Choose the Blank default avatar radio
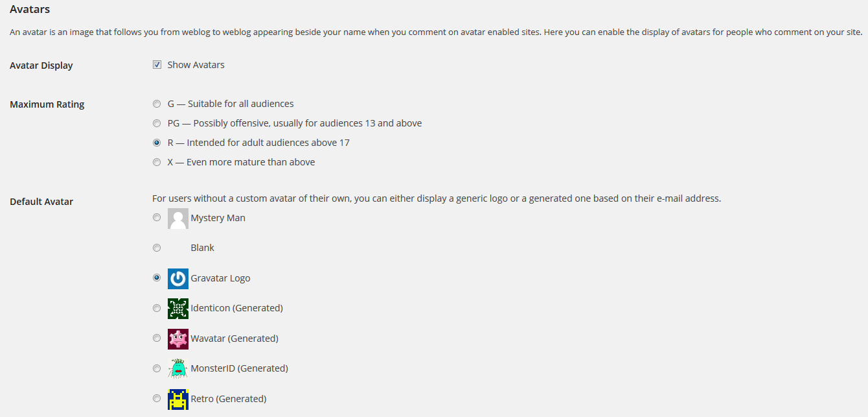The image size is (868, 417). 157,248
